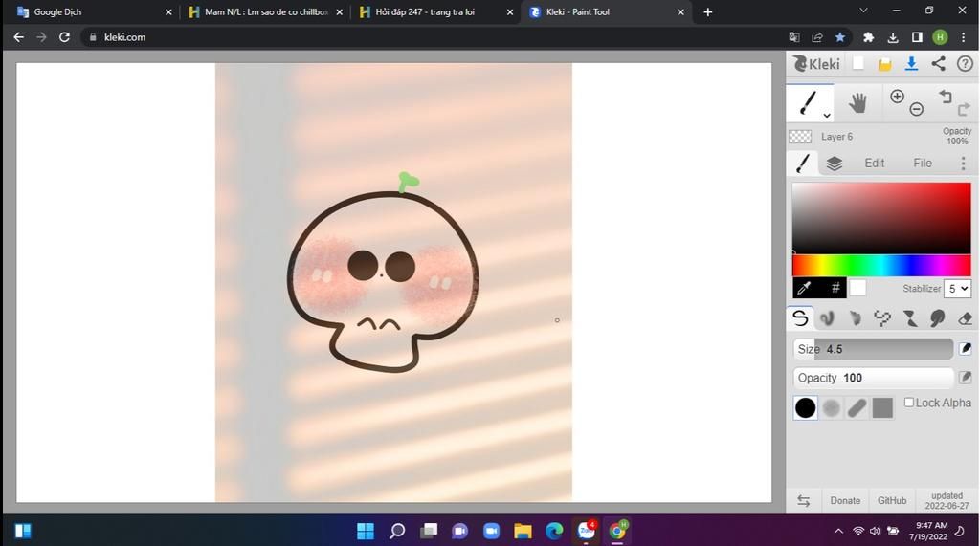The height and width of the screenshot is (546, 980).
Task: Create a new blank image in Kleki
Action: click(858, 63)
